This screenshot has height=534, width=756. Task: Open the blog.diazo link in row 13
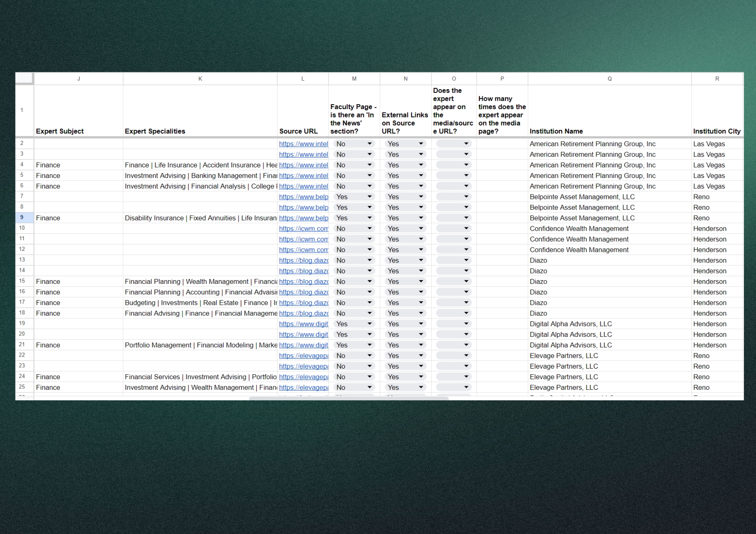[x=304, y=260]
